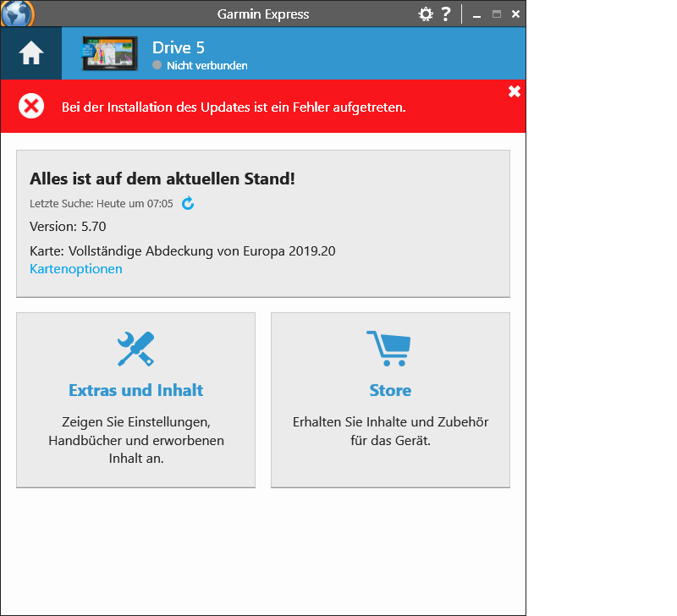Click the shopping cart icon
Viewport: 677px width, 616px height.
pos(389,349)
